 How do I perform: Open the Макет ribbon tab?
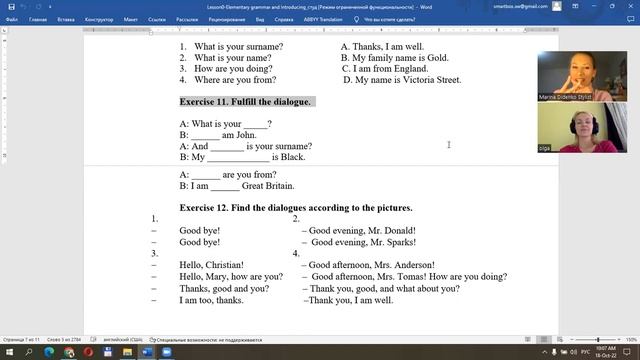pos(131,19)
